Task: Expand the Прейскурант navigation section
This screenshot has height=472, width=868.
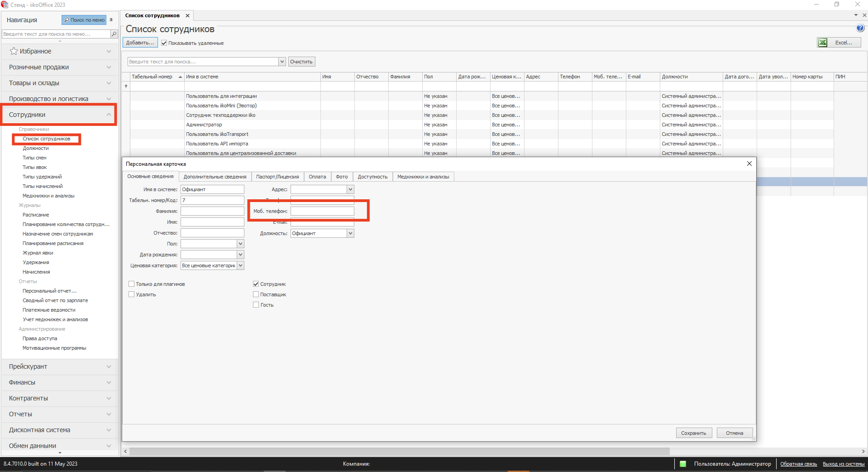Action: [59, 366]
